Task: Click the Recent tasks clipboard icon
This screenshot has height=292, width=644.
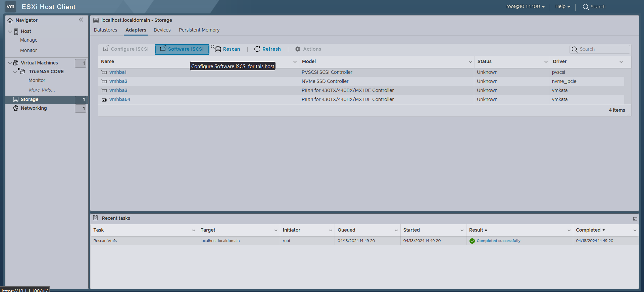Action: [x=96, y=218]
